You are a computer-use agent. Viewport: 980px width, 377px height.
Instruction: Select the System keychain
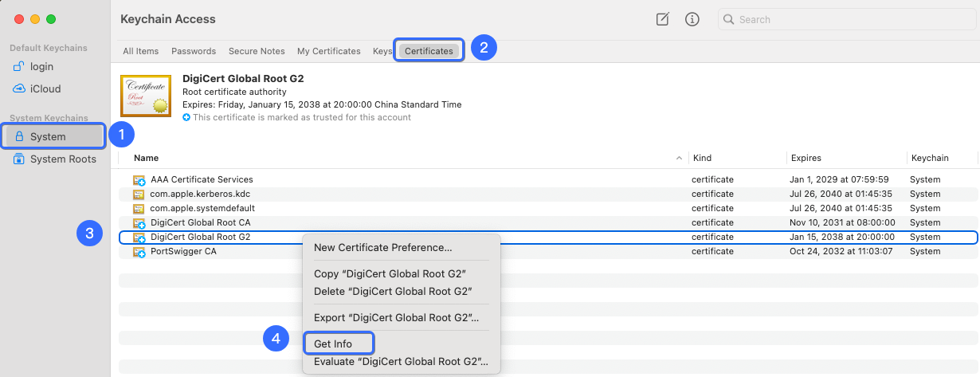click(48, 136)
